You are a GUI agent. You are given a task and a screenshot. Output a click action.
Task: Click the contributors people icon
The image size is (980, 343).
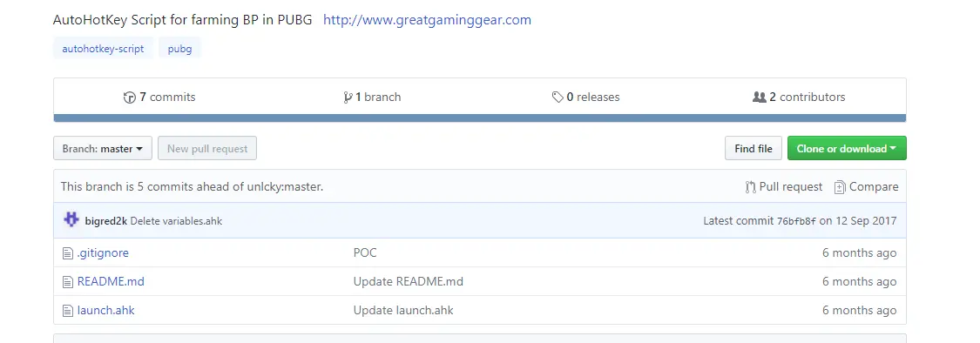[760, 98]
